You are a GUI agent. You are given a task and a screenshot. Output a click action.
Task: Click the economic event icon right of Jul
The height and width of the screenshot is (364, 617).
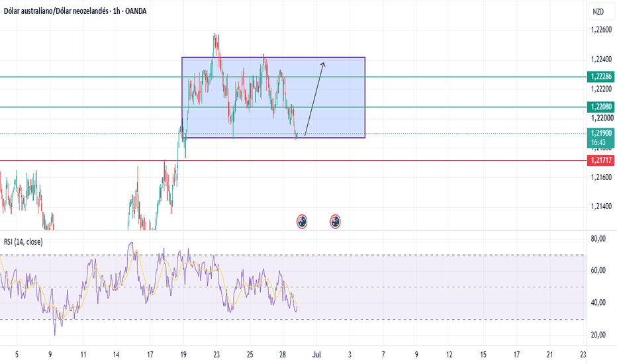(335, 222)
